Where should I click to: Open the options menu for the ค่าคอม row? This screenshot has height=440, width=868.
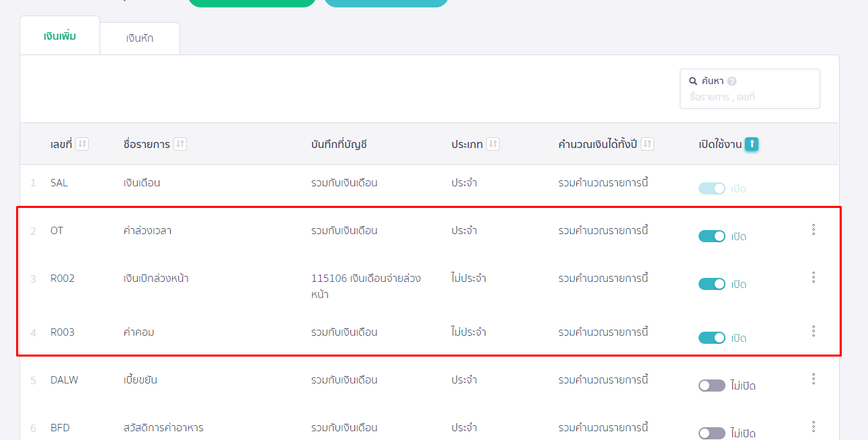coord(813,330)
